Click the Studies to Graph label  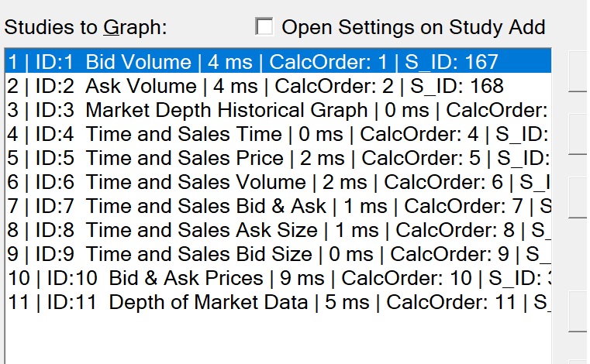pyautogui.click(x=85, y=29)
